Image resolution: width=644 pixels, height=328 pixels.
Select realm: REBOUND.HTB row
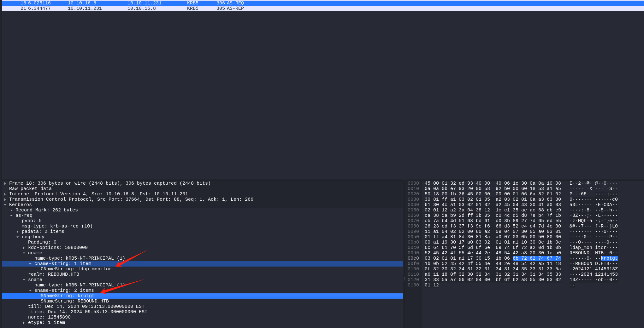coord(202,274)
